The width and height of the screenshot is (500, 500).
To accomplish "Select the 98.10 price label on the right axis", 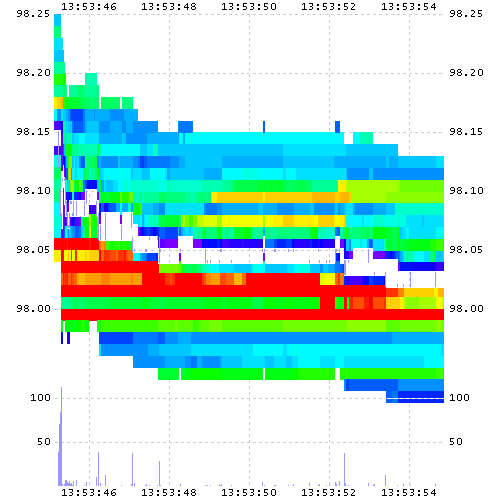I will click(x=466, y=191).
